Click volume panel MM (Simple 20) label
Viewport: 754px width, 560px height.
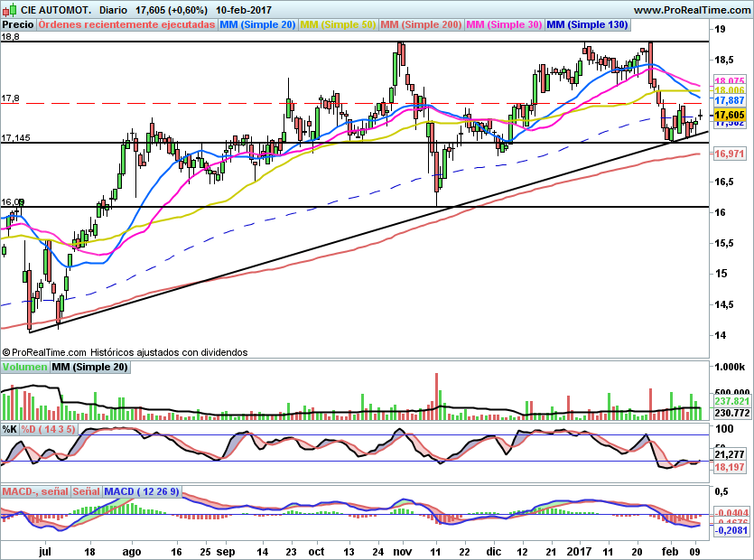(90, 367)
